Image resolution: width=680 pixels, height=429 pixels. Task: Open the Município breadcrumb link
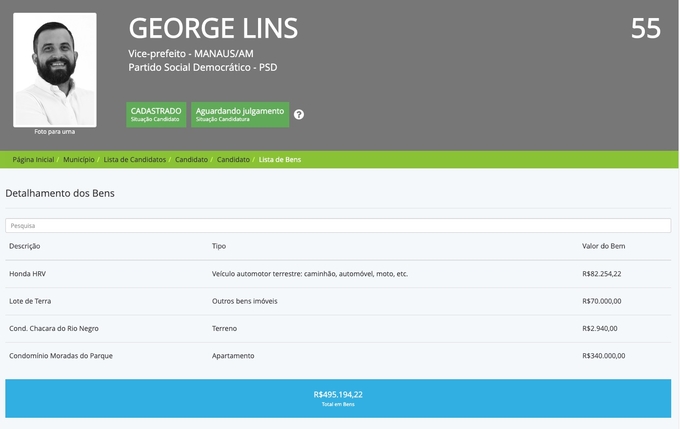click(x=79, y=159)
